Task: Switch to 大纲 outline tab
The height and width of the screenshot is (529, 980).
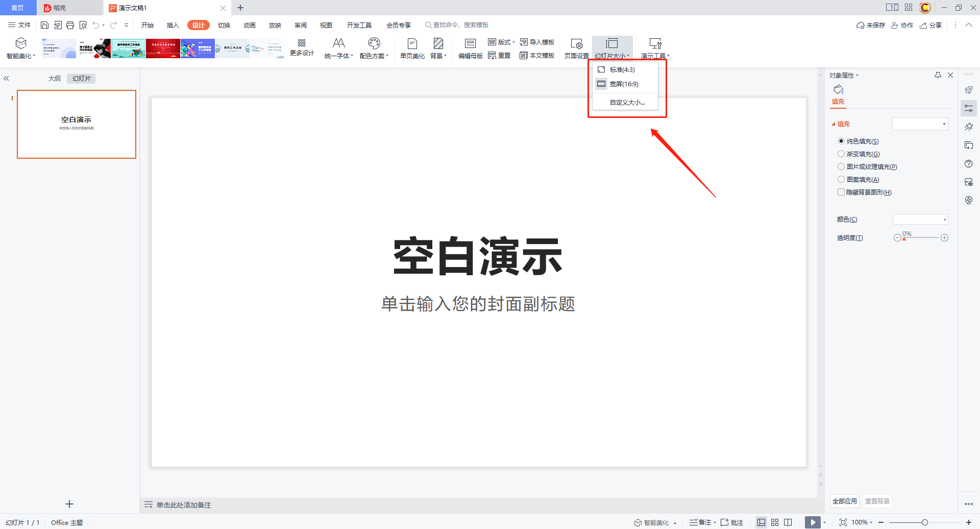Action: click(55, 78)
